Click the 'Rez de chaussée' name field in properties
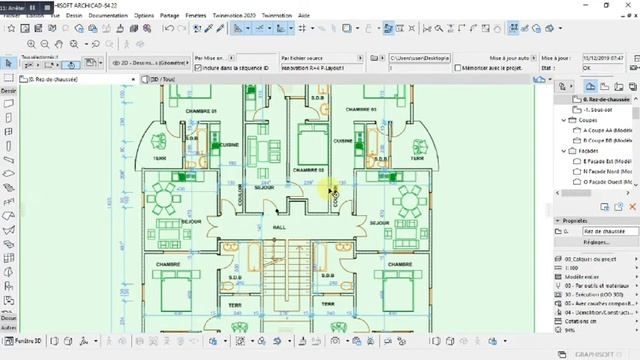This screenshot has width=640, height=360. 610,231
